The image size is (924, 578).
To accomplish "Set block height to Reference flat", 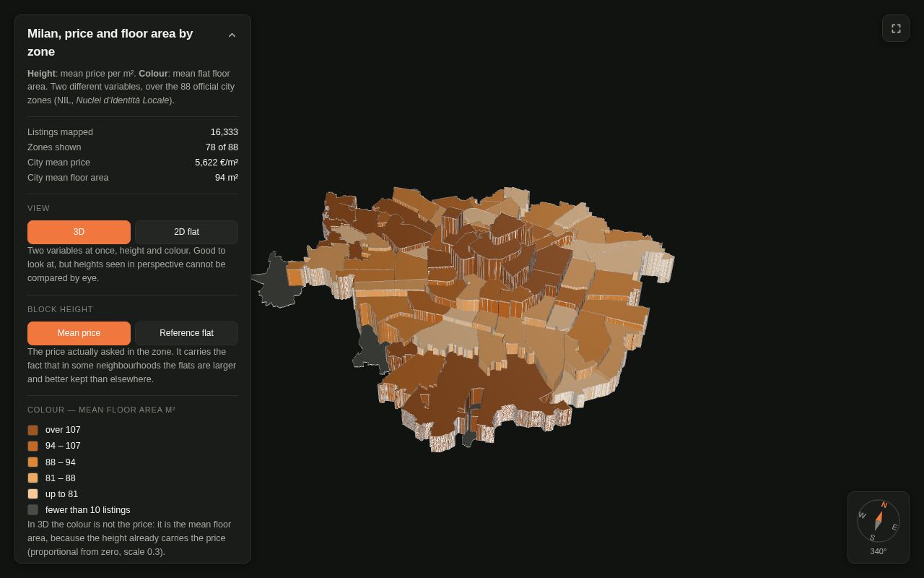I will (x=186, y=333).
